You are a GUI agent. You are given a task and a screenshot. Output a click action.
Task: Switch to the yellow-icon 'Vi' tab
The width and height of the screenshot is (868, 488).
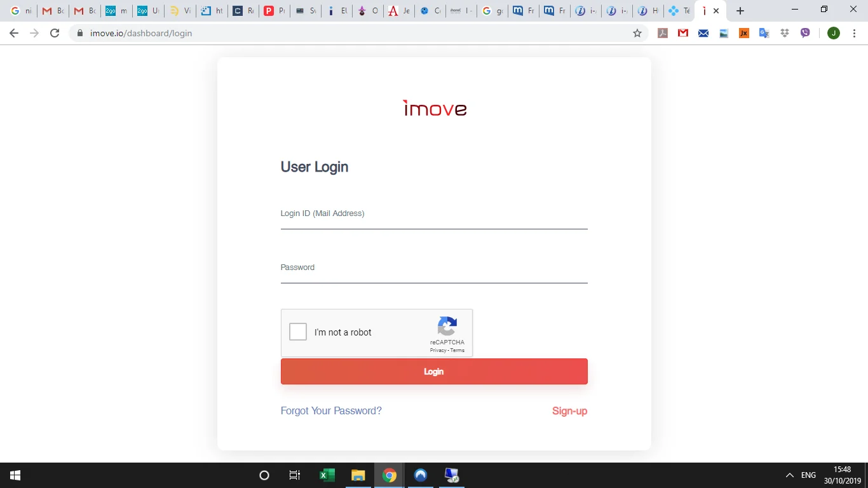click(180, 11)
